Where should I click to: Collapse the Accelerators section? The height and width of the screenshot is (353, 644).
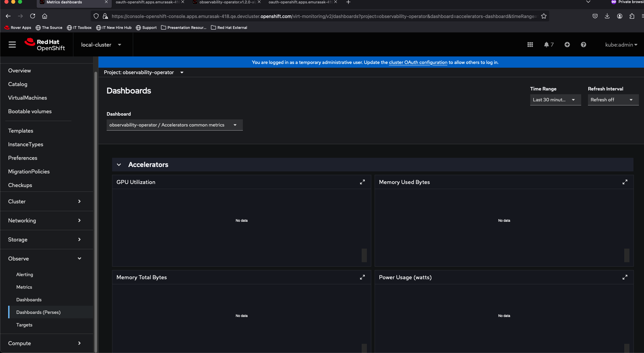click(x=119, y=165)
